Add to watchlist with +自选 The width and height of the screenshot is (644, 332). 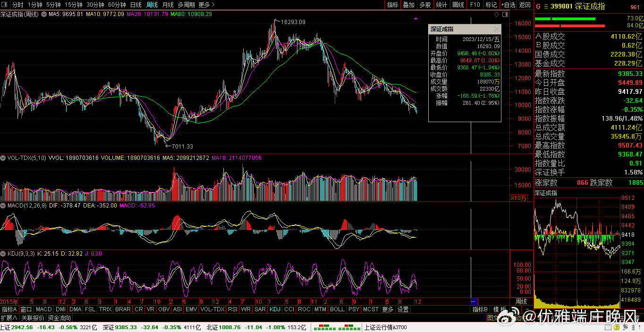[508, 5]
